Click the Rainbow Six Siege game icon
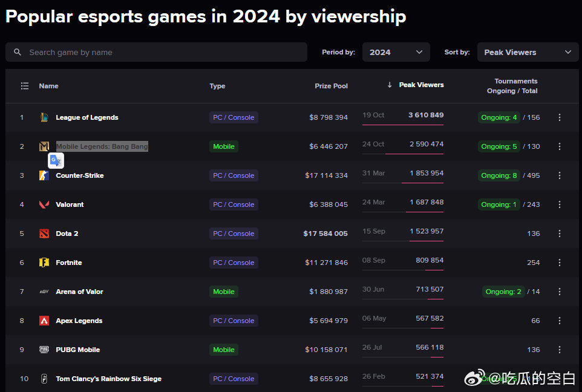 coord(44,379)
